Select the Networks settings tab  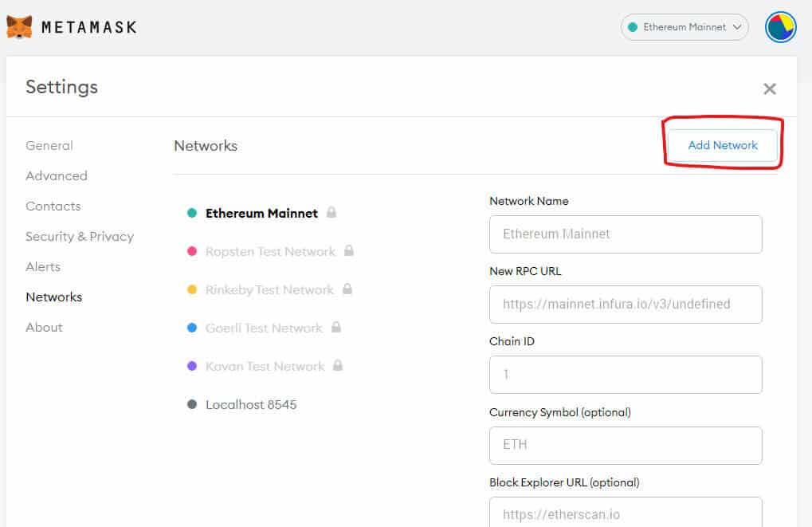54,297
